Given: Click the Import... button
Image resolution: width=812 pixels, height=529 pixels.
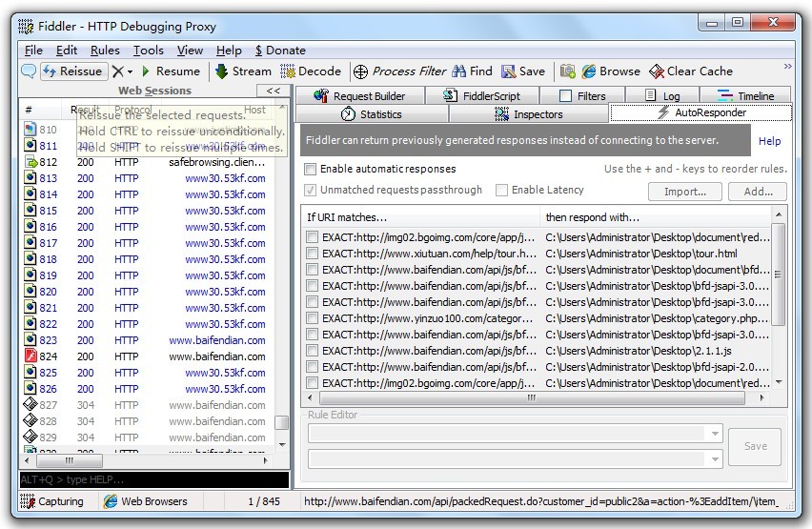Looking at the screenshot, I should tap(684, 191).
